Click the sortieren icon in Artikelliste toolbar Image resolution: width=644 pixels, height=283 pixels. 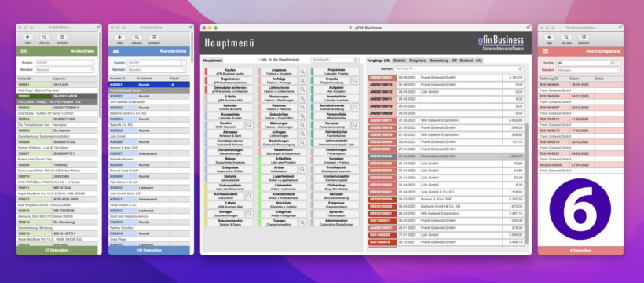tap(62, 38)
